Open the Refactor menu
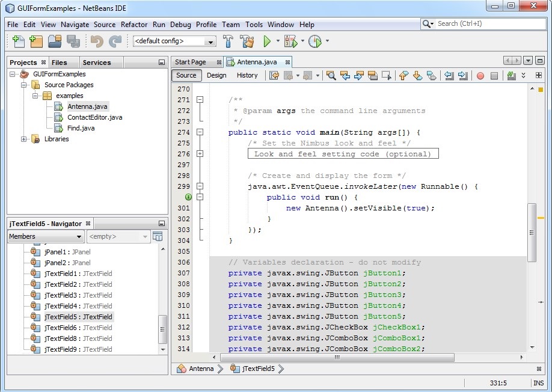This screenshot has width=552, height=392. (133, 25)
